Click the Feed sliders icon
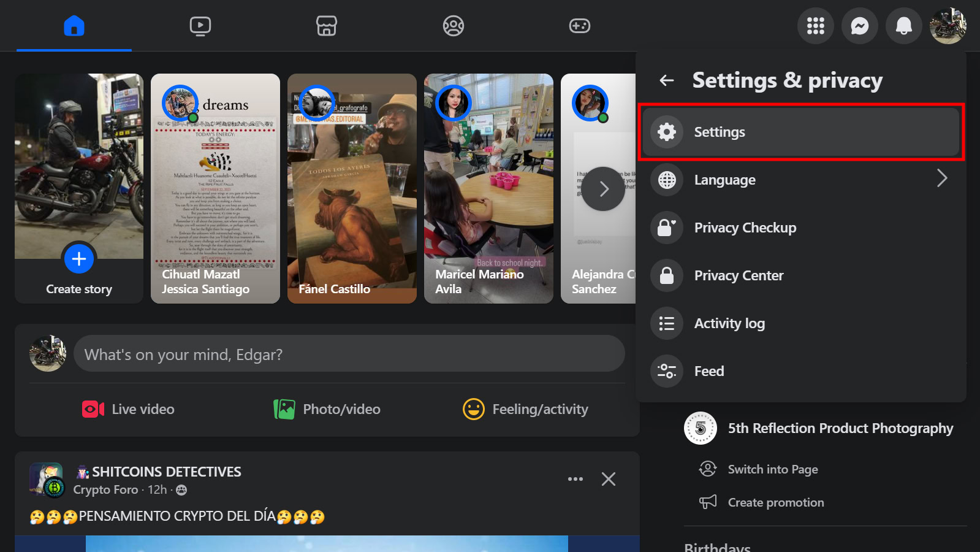The height and width of the screenshot is (552, 980). tap(667, 371)
